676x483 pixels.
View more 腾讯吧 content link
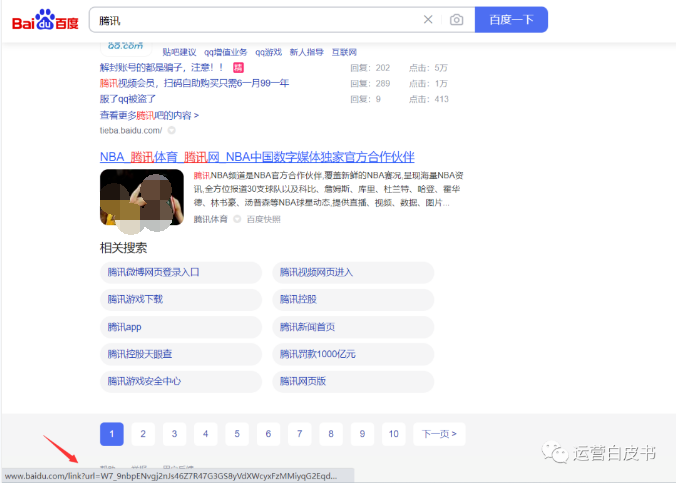pos(149,115)
